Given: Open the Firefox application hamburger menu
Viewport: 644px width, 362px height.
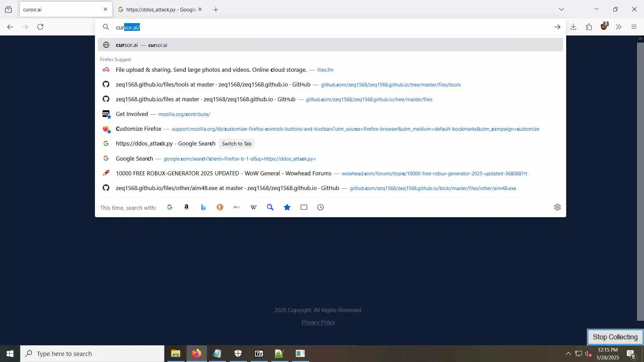Looking at the screenshot, I should 634,27.
